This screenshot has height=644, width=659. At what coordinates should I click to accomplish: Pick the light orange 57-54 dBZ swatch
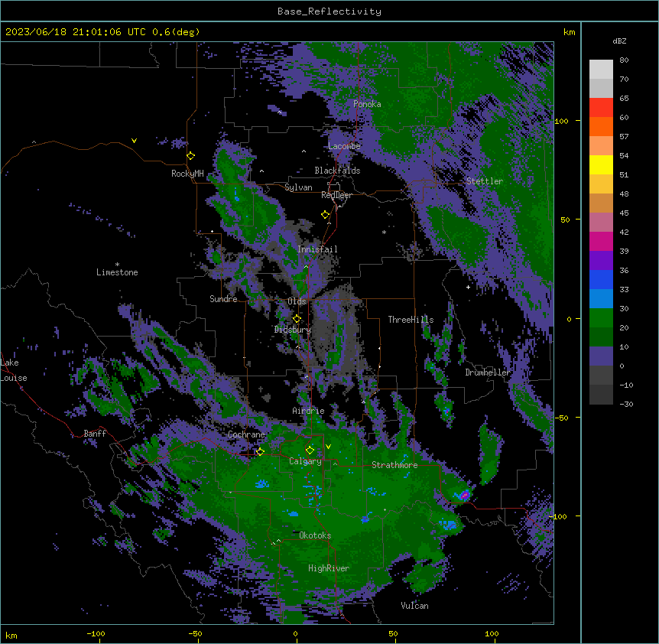pyautogui.click(x=601, y=146)
